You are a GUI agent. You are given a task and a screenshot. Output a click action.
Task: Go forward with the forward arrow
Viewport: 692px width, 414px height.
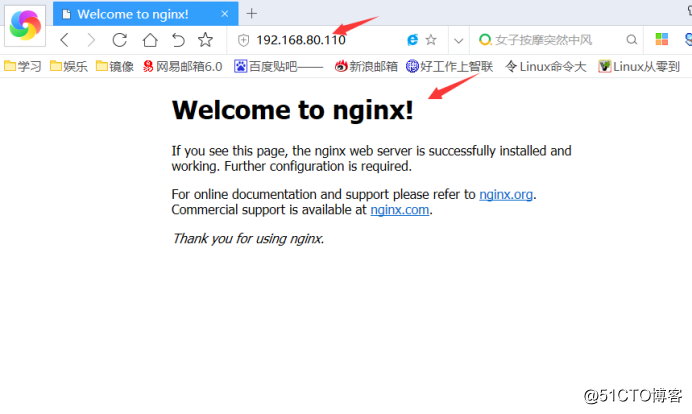[x=91, y=40]
